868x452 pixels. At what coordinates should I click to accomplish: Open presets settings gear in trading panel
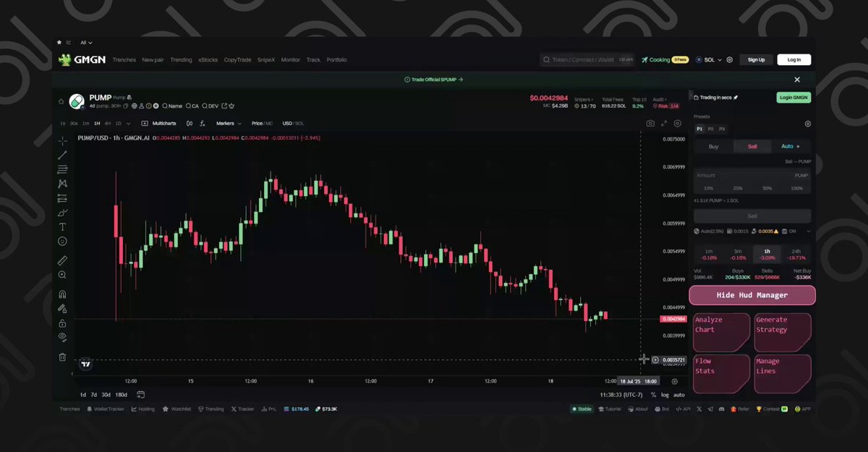(808, 124)
